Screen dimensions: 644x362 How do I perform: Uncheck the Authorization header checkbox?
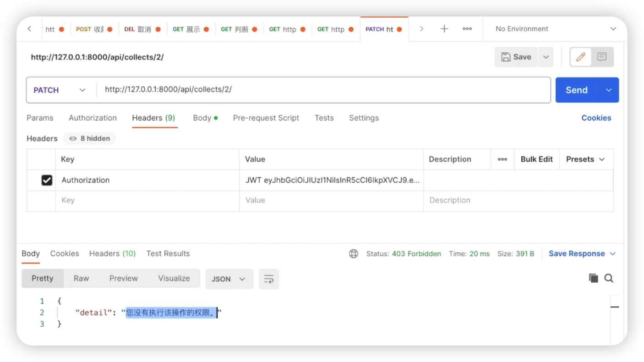(47, 180)
